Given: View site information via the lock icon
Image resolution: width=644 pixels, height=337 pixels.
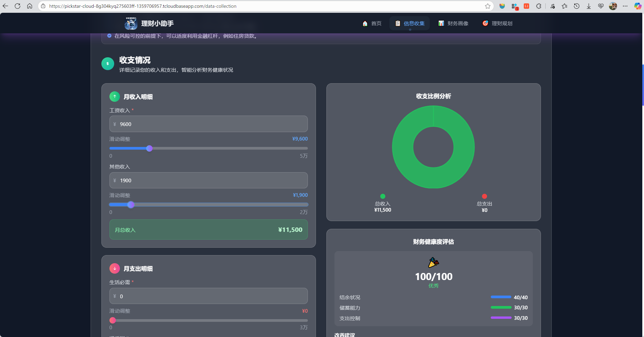Looking at the screenshot, I should tap(43, 6).
